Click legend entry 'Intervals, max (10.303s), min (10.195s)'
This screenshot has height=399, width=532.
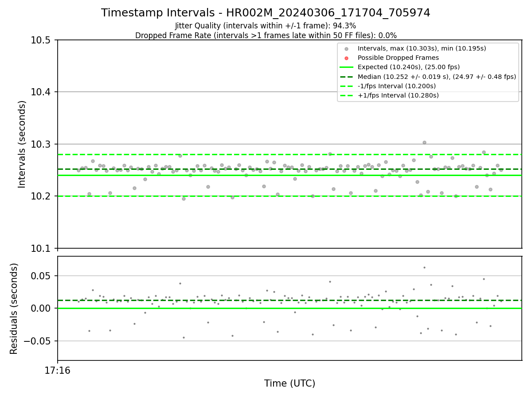(422, 48)
